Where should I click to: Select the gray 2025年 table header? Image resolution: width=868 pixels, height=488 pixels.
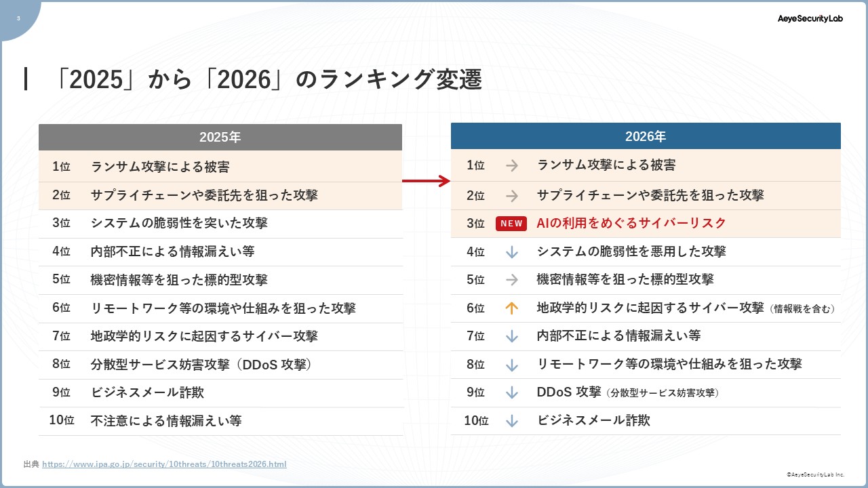pos(220,137)
